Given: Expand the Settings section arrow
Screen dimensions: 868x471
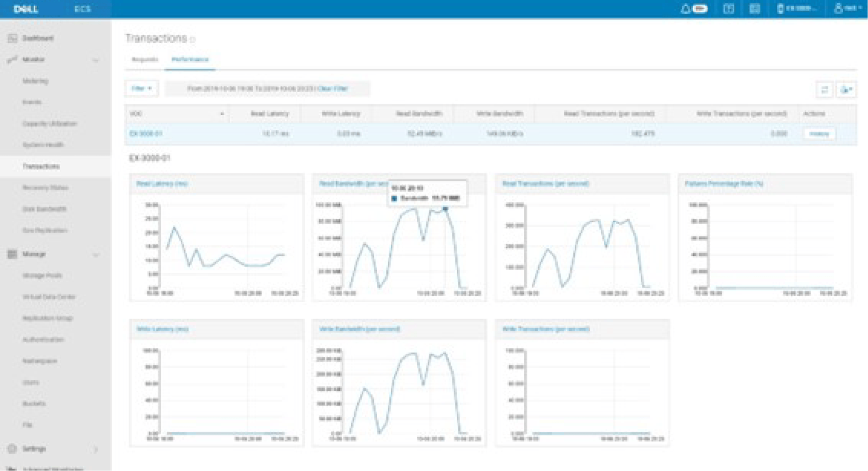Looking at the screenshot, I should pyautogui.click(x=96, y=449).
